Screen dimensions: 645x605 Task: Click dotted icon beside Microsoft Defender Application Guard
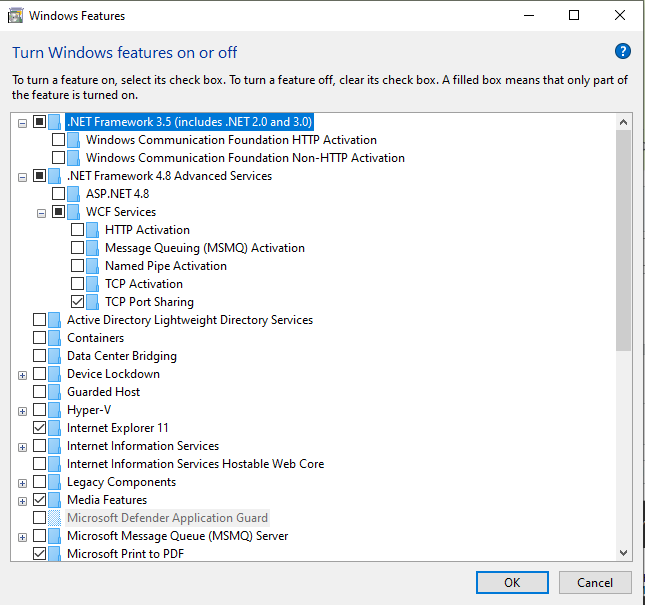click(54, 518)
